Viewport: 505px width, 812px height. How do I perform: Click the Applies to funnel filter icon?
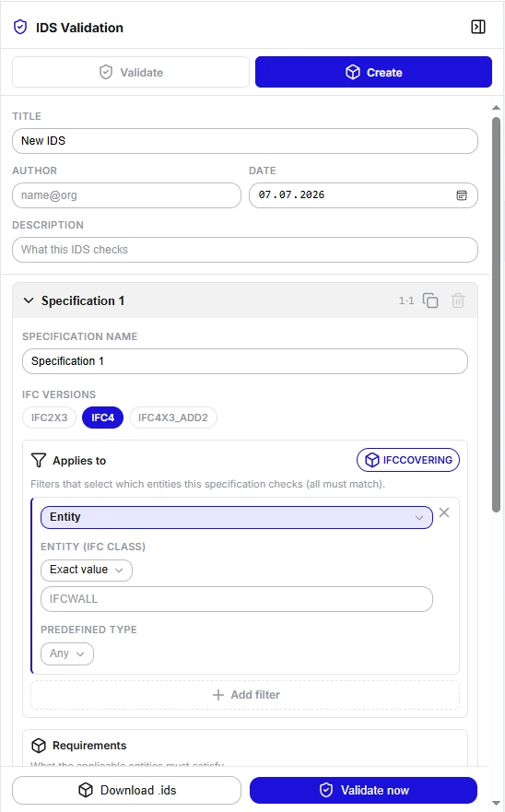point(39,460)
